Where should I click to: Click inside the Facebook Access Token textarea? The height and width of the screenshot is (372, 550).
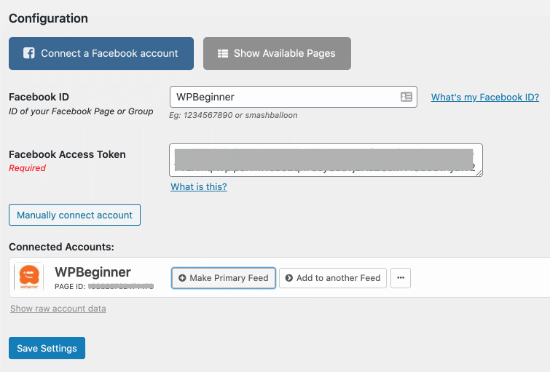click(x=326, y=160)
